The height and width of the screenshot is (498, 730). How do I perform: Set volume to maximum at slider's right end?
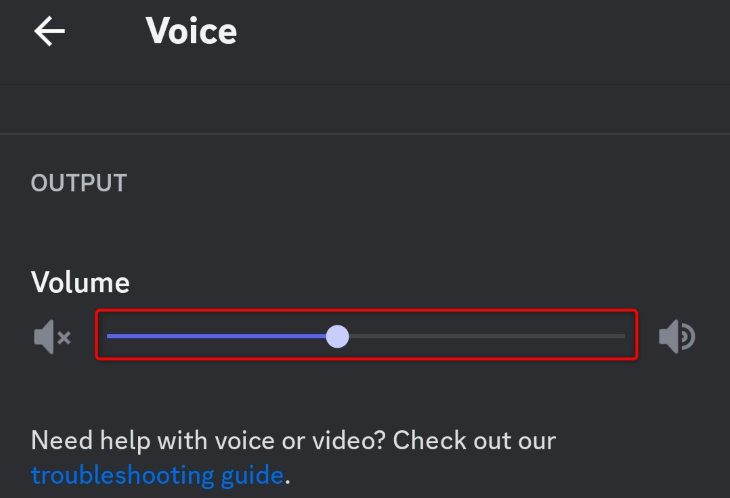(x=623, y=336)
